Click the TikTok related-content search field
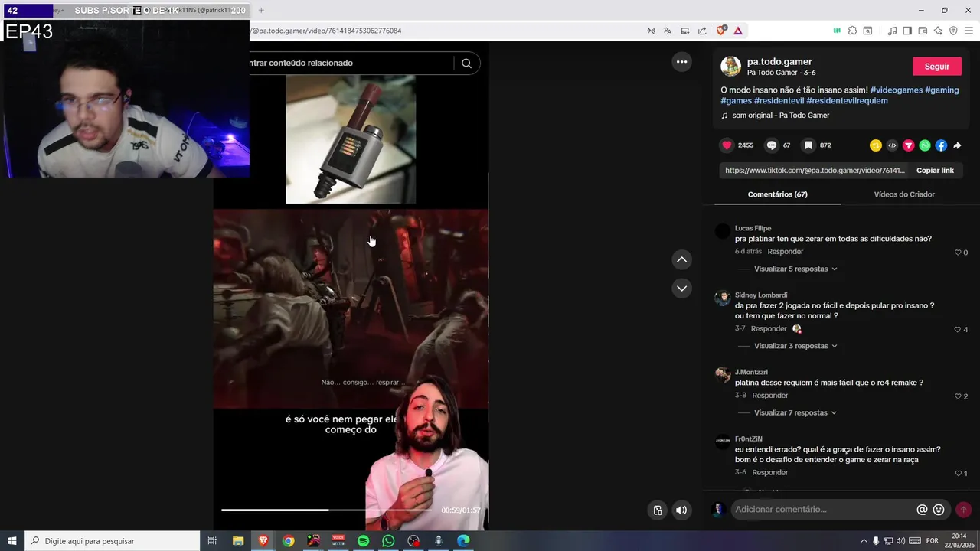This screenshot has height=551, width=980. click(x=352, y=64)
